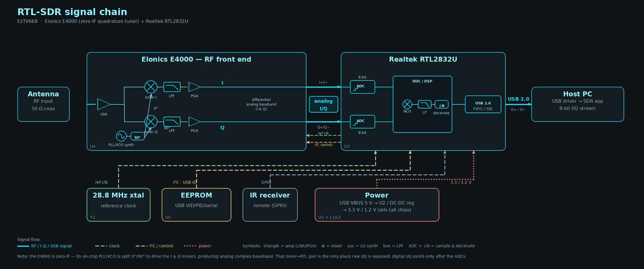The width and height of the screenshot is (644, 269).
Task: Click the I²C control label between chips
Action: [x=323, y=145]
